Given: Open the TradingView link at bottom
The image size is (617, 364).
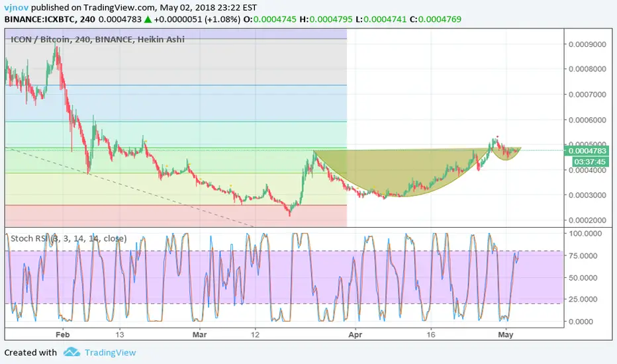Looking at the screenshot, I should point(110,353).
